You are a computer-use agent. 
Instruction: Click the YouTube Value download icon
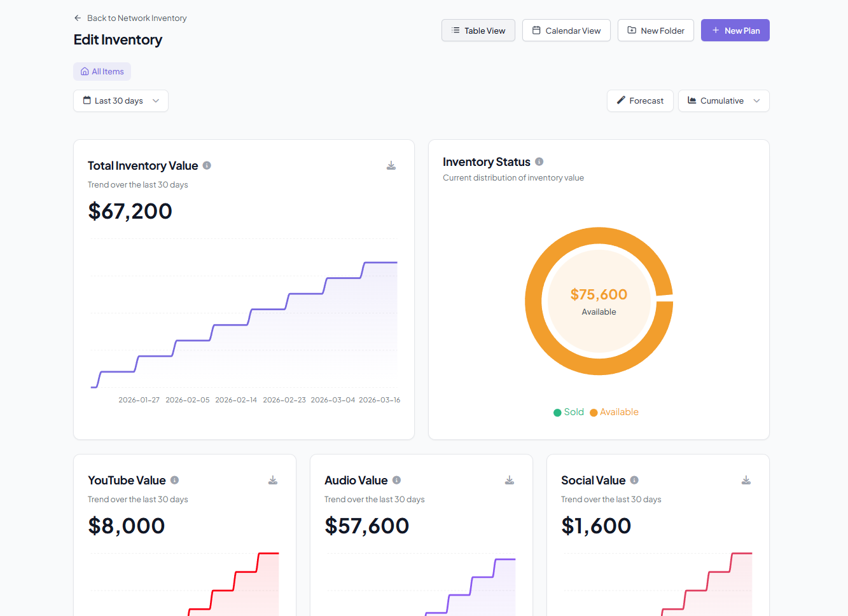coord(273,481)
